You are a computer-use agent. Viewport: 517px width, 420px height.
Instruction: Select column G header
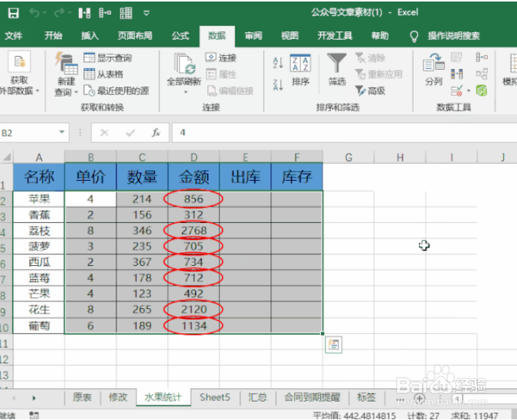point(348,157)
